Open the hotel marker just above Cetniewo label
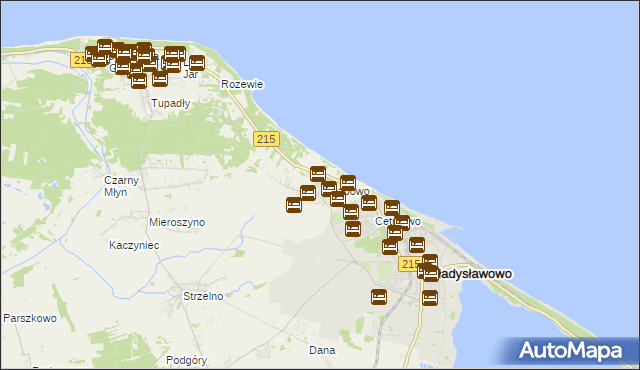This screenshot has width=640, height=370. [x=392, y=208]
